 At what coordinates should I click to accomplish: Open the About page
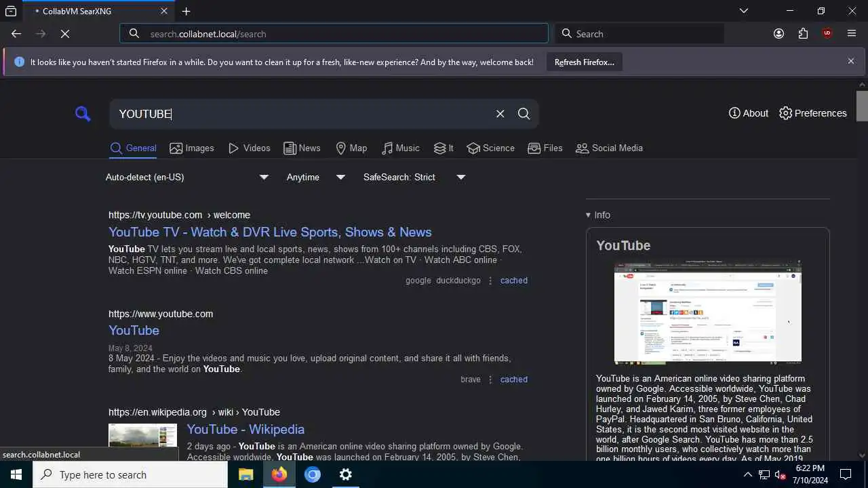pyautogui.click(x=748, y=113)
